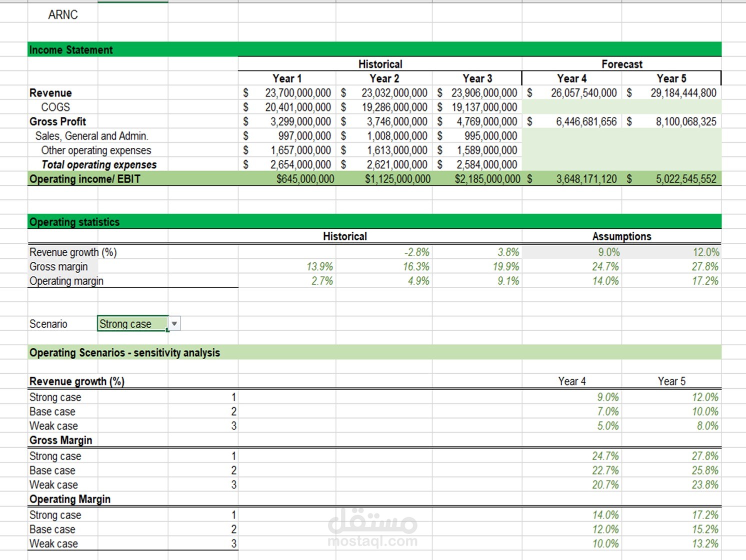Select total operating expenses 2,654,000,000
The height and width of the screenshot is (560, 746).
(x=286, y=165)
